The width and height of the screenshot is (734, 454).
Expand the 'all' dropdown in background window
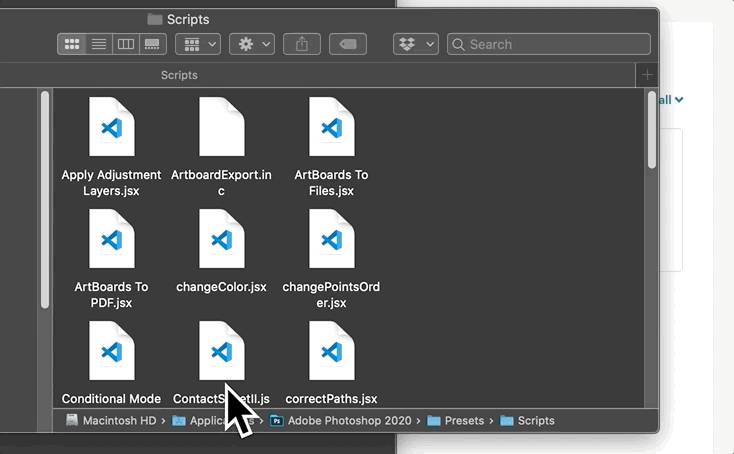click(672, 100)
